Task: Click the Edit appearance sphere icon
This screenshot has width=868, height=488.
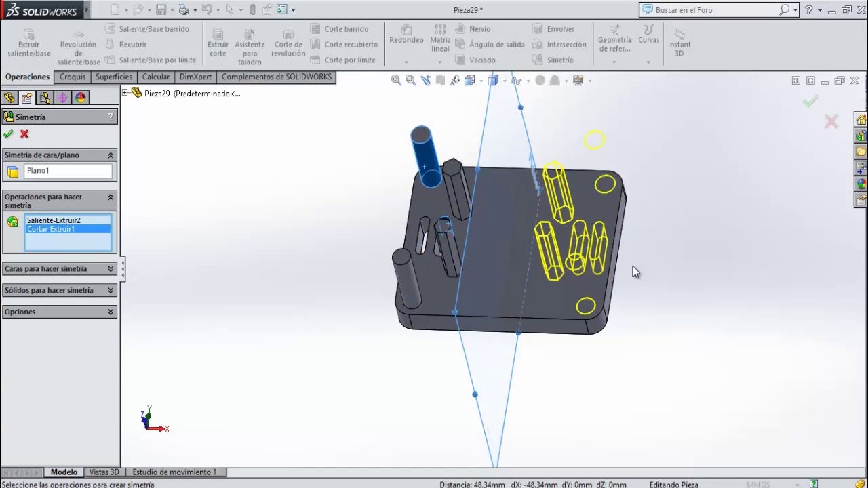Action: click(540, 80)
